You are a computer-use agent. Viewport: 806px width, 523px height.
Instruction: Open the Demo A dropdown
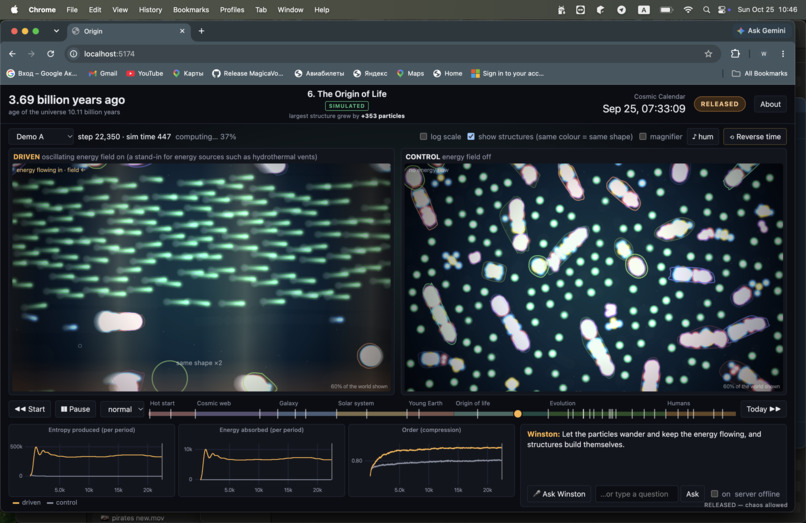pos(42,137)
